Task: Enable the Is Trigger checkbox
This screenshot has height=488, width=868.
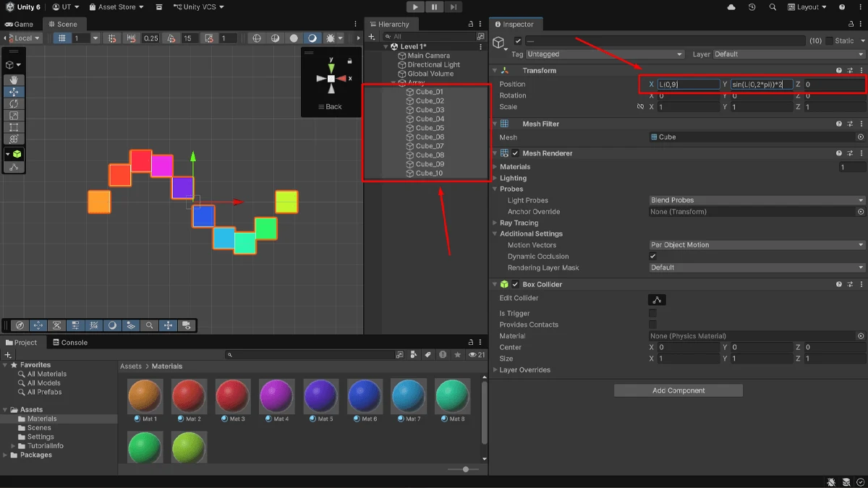Action: [x=652, y=313]
